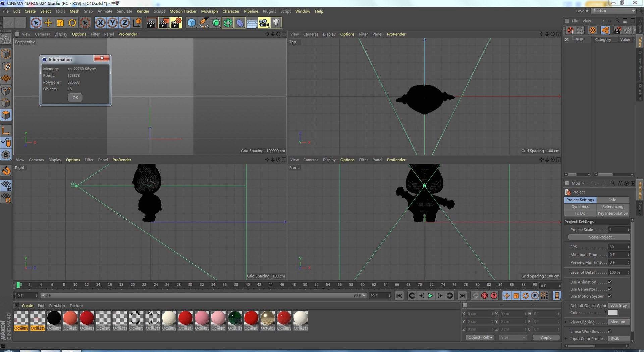Open the Object (Rel) coordinate dropdown
The image size is (644, 352).
click(480, 338)
